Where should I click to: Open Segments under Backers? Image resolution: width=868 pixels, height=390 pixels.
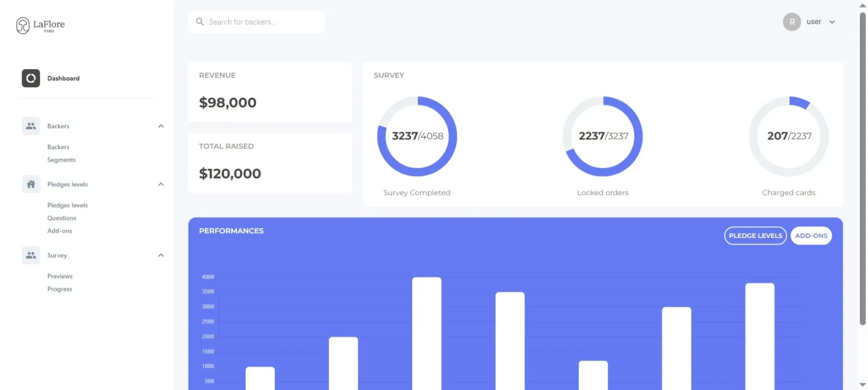click(x=61, y=160)
